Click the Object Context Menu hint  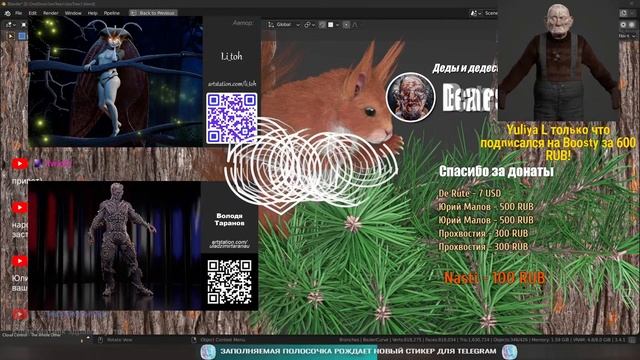tap(223, 340)
